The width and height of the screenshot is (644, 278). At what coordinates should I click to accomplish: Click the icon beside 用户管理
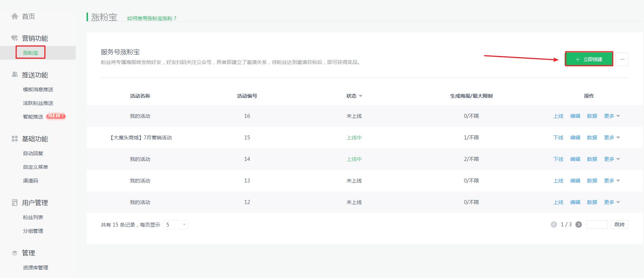(x=15, y=203)
